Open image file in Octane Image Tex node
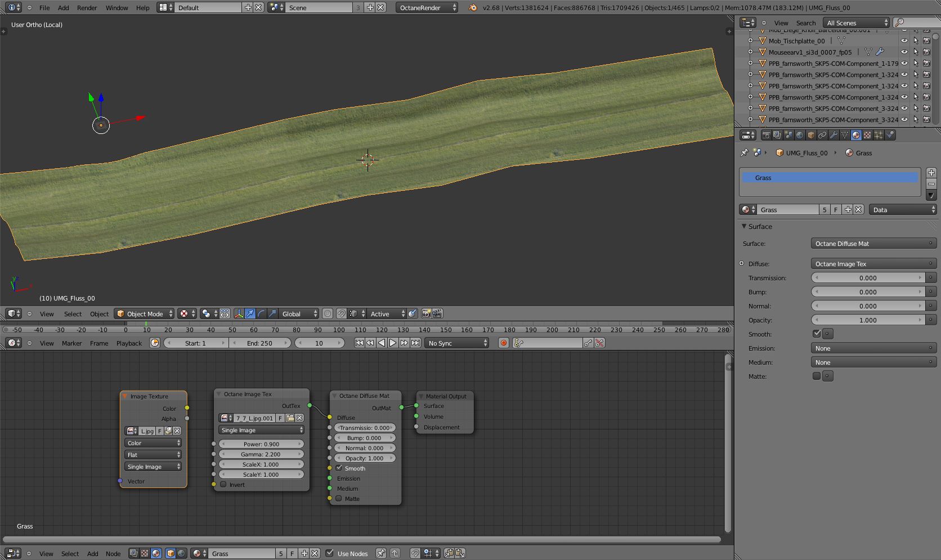Image resolution: width=941 pixels, height=560 pixels. tap(290, 418)
